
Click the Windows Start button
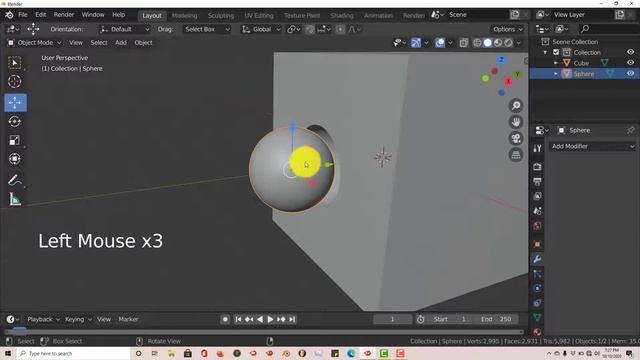pyautogui.click(x=7, y=353)
